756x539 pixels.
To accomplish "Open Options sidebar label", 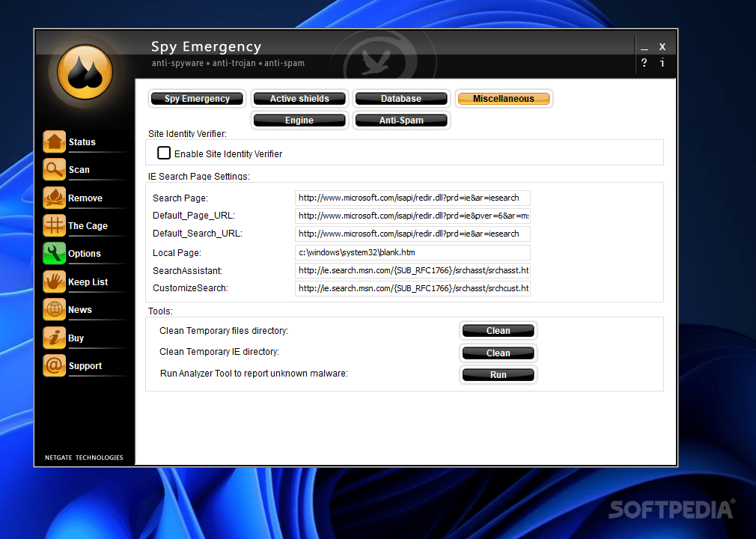I will 85,254.
